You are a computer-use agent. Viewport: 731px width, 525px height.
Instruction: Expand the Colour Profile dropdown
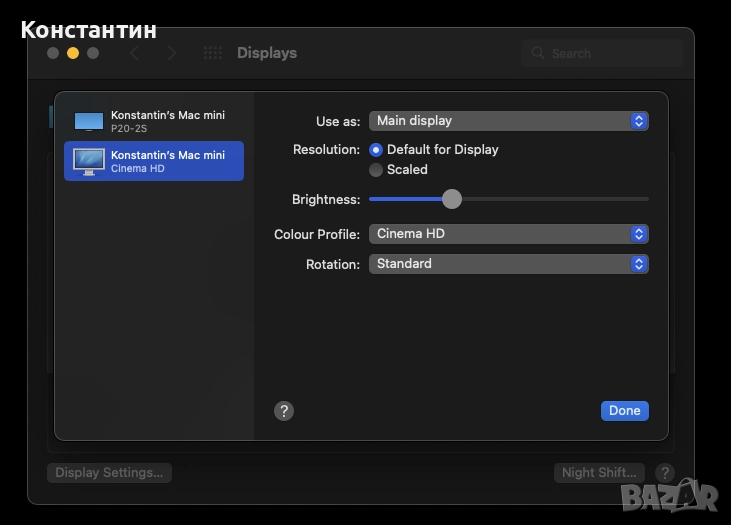(508, 234)
